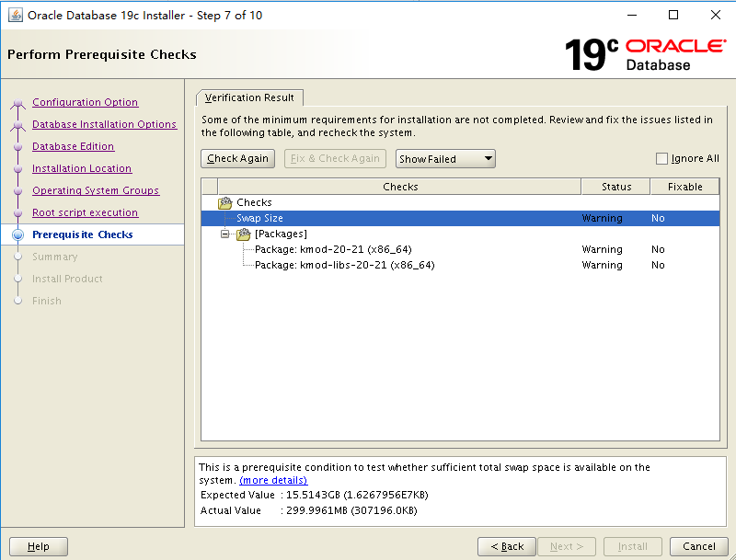This screenshot has height=560, width=736.
Task: Click the Packages folder icon
Action: click(x=244, y=234)
